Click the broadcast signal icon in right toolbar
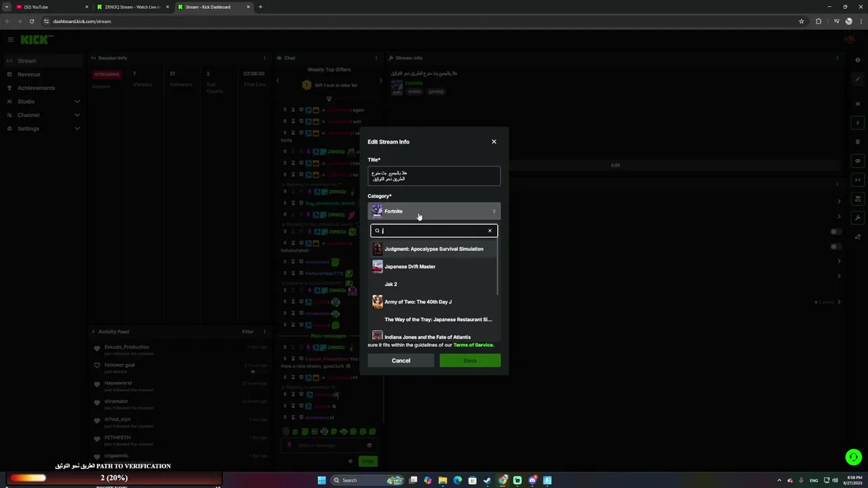Image resolution: width=868 pixels, height=488 pixels. click(x=858, y=180)
